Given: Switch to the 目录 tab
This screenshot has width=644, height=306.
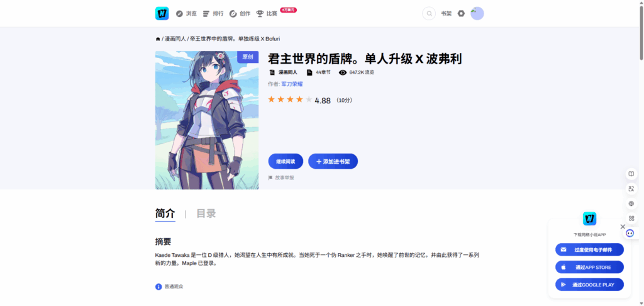Looking at the screenshot, I should coord(206,213).
